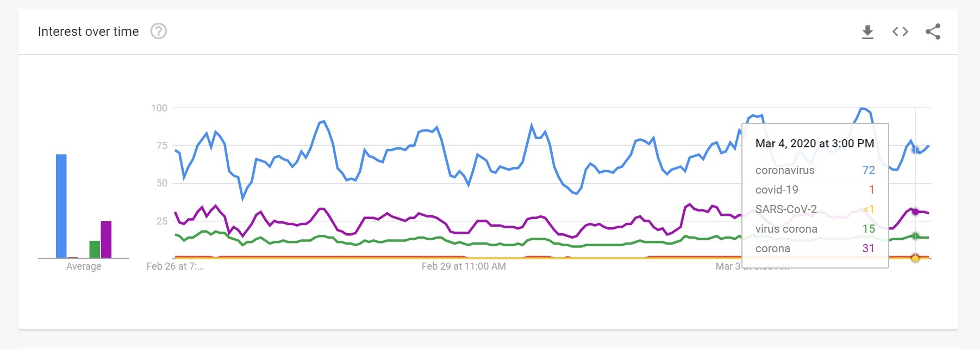Click the blue coronavirus average bar
Screen dimensions: 980x349
pos(61,206)
